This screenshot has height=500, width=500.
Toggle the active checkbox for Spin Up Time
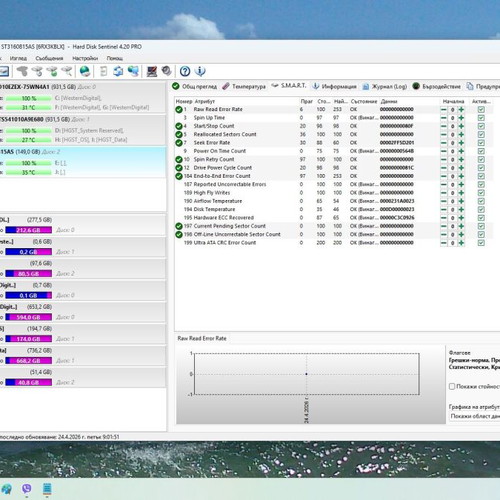481,118
